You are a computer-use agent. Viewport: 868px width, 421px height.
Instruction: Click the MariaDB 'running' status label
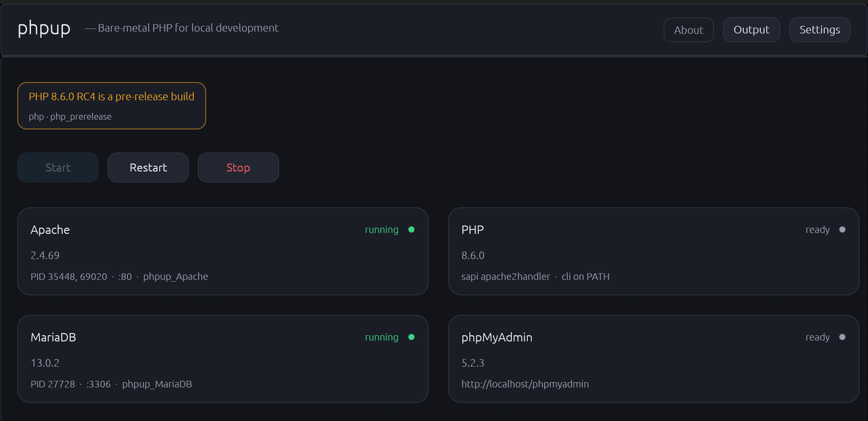tap(382, 338)
